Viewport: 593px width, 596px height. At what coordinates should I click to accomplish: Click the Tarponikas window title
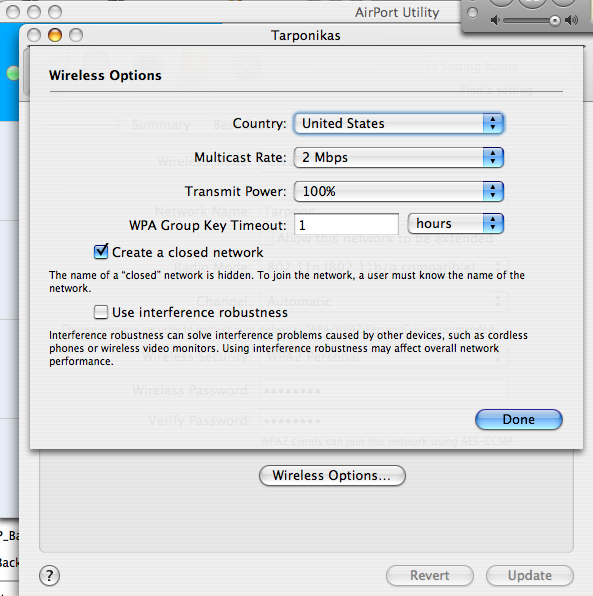point(306,35)
